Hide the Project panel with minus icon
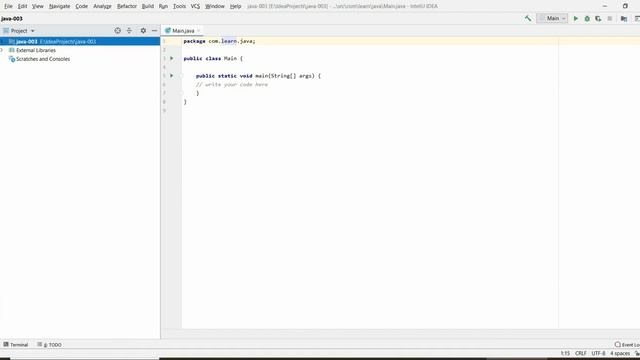This screenshot has width=640, height=360. tap(154, 31)
